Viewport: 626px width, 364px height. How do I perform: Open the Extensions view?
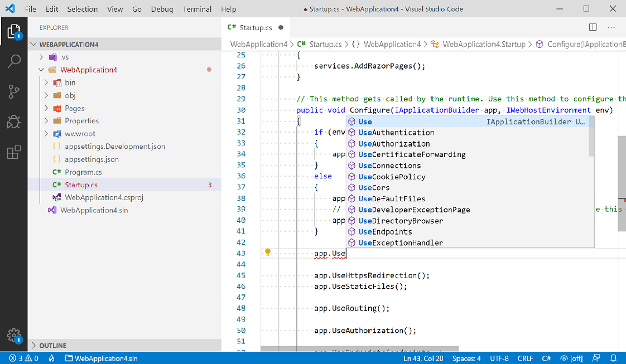(14, 152)
